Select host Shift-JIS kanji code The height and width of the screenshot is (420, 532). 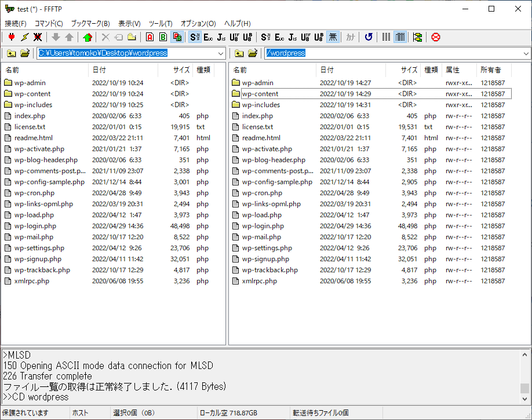(x=195, y=37)
